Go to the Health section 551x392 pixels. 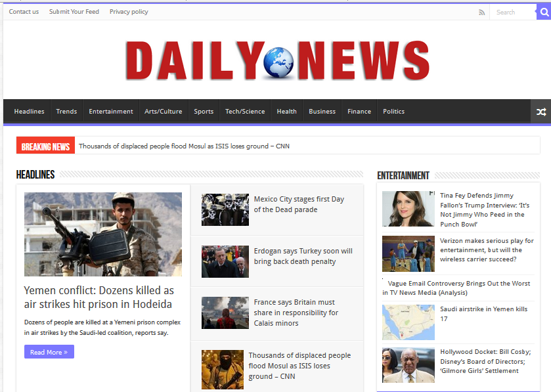pos(287,112)
